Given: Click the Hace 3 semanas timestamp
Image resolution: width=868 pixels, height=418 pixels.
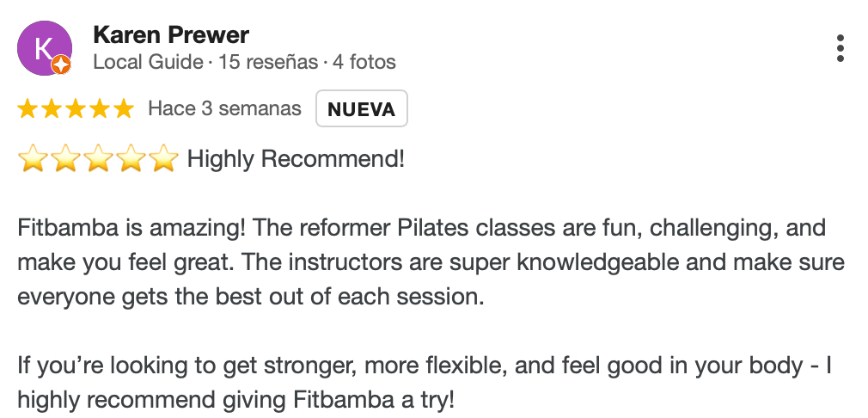Looking at the screenshot, I should point(225,108).
